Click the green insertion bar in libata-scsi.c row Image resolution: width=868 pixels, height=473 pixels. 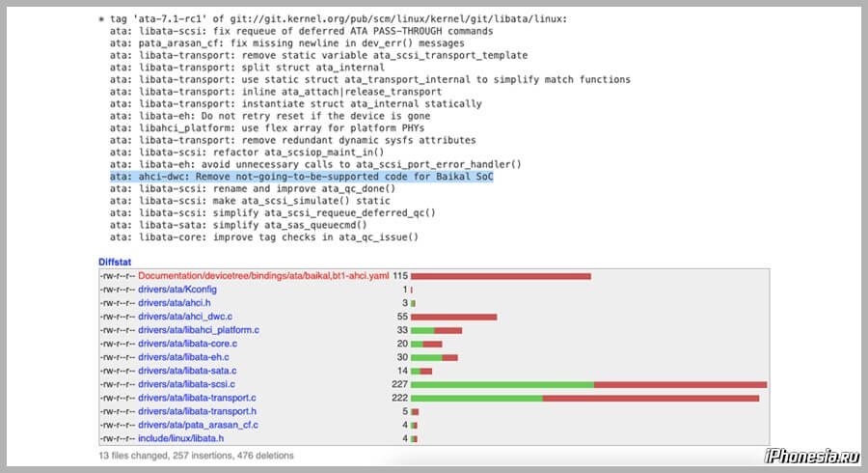click(x=502, y=384)
